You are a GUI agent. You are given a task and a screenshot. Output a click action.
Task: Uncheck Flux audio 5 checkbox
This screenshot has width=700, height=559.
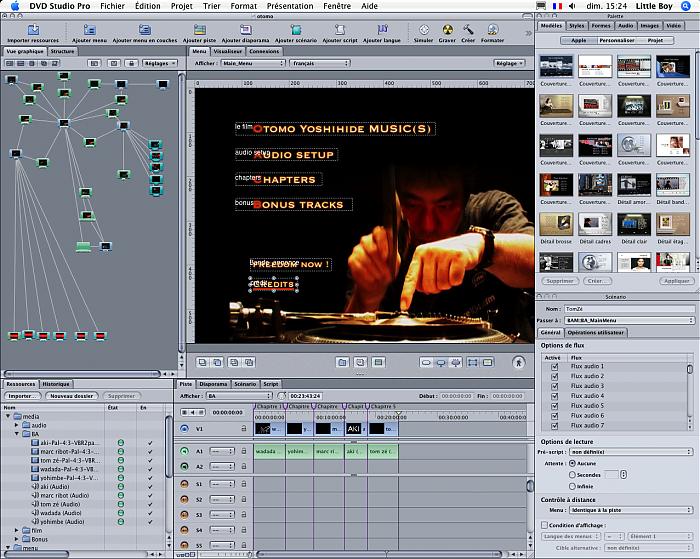(x=554, y=405)
